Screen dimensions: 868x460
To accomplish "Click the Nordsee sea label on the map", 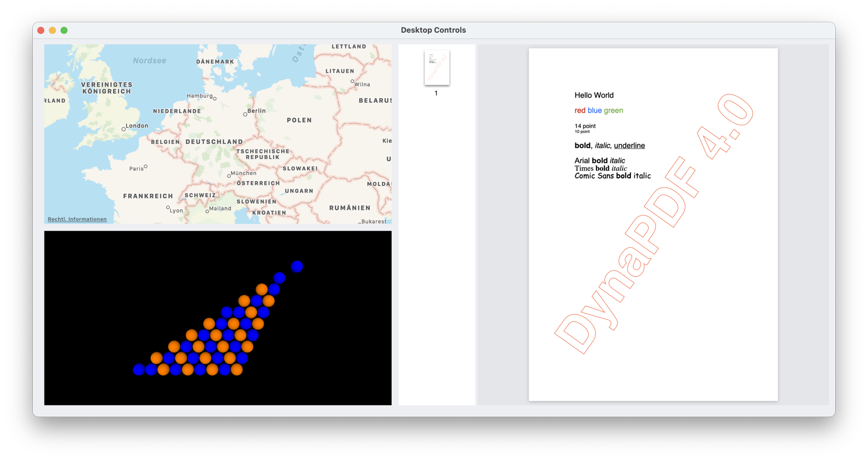I will (150, 61).
